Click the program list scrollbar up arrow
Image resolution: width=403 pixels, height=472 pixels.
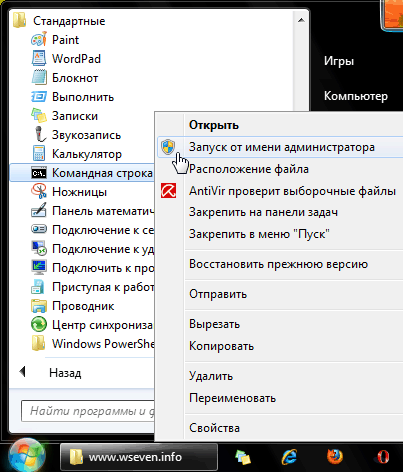pyautogui.click(x=301, y=20)
